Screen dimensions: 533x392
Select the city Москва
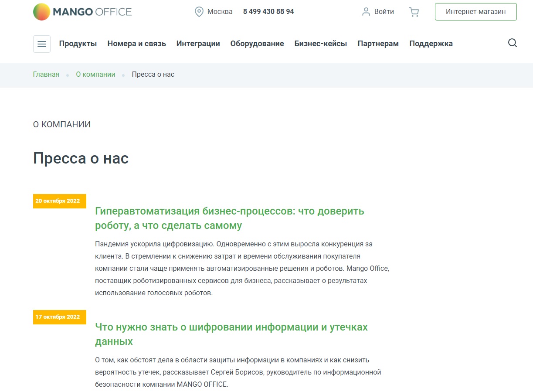tap(220, 12)
